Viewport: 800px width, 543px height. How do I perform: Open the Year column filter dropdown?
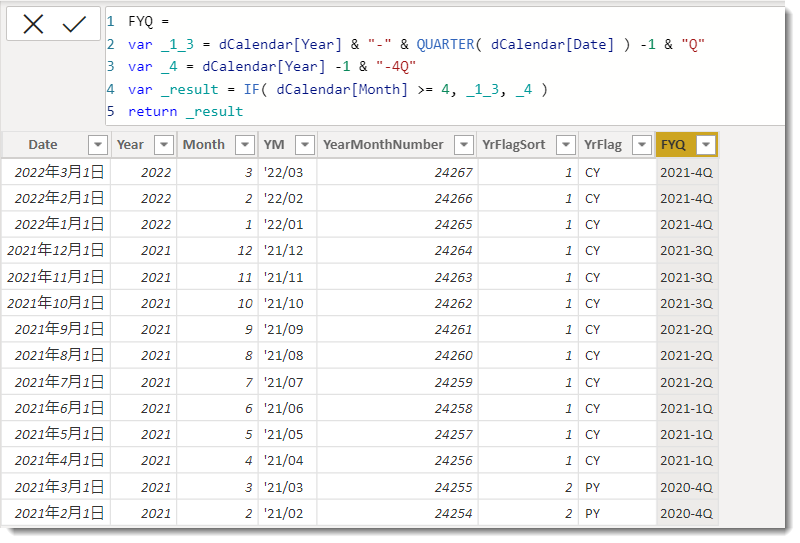(164, 145)
